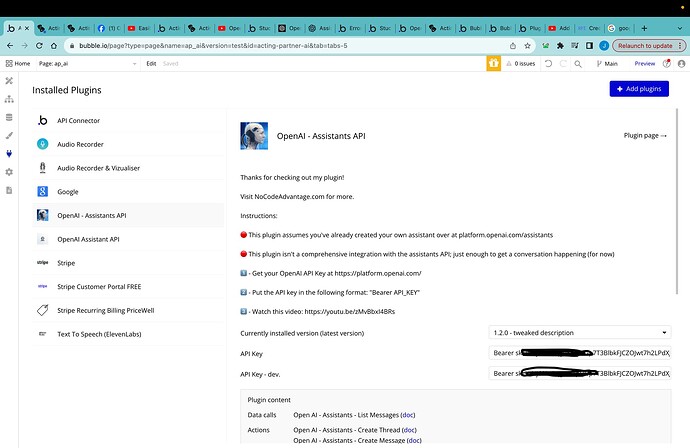The width and height of the screenshot is (690, 448).
Task: Select Audio Recorder plugin
Action: [128, 144]
